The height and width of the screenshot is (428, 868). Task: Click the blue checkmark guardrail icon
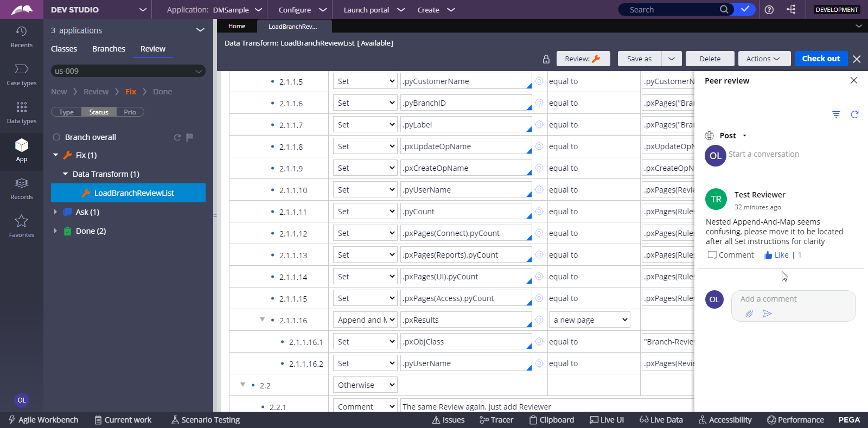tap(745, 9)
